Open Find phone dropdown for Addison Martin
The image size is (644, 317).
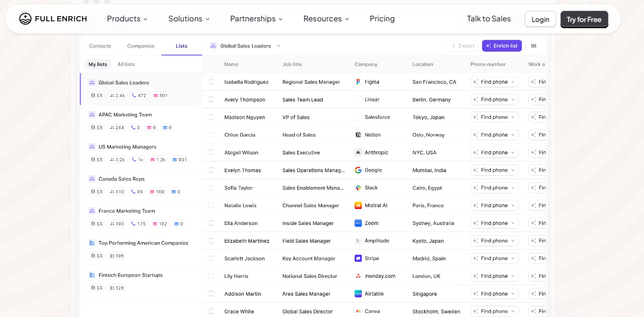495,294
